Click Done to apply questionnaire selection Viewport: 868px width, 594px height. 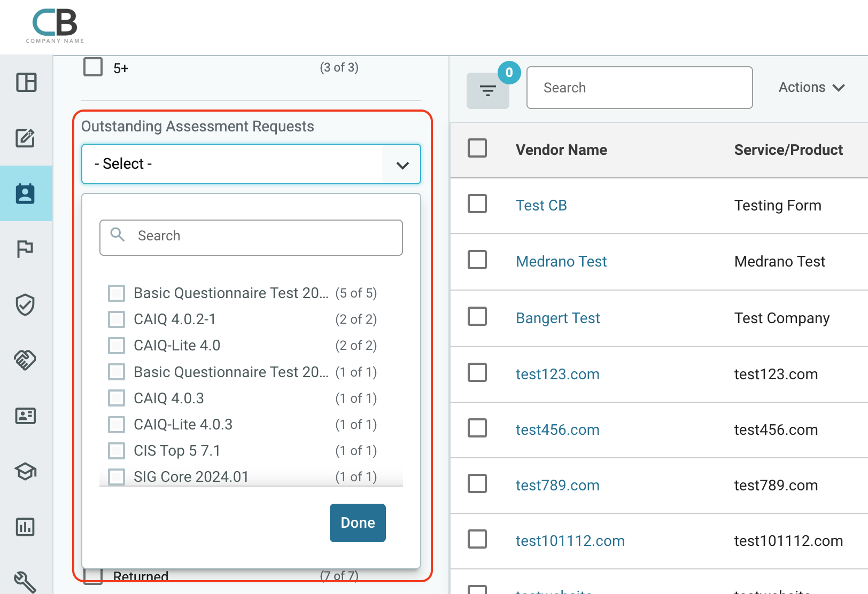point(358,523)
